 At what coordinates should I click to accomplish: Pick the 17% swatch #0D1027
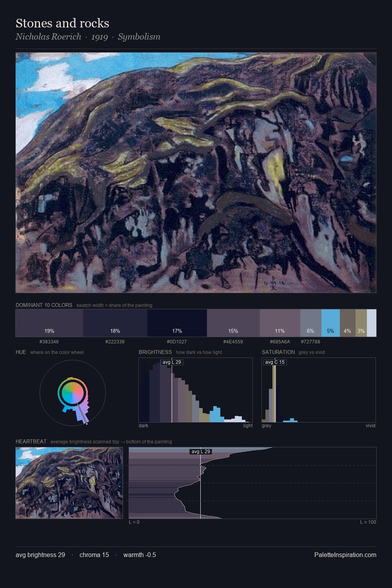(x=177, y=323)
